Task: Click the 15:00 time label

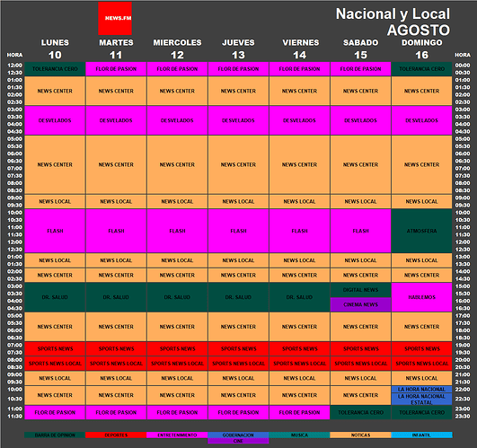Action: (463, 286)
